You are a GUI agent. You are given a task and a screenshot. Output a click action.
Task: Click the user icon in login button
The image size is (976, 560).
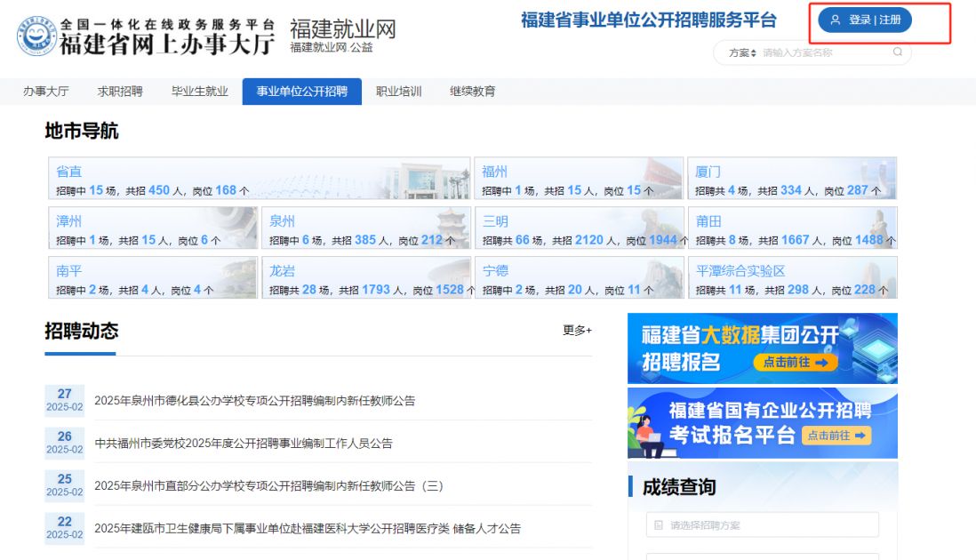click(835, 20)
